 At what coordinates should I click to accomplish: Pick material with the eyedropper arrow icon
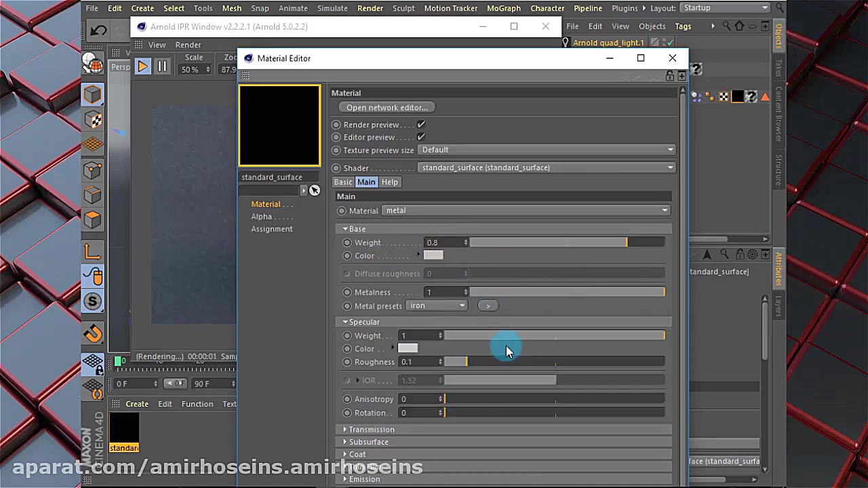click(314, 190)
